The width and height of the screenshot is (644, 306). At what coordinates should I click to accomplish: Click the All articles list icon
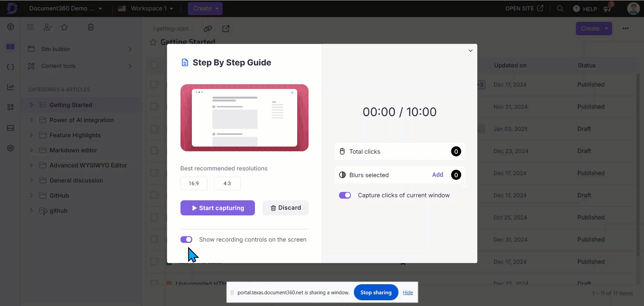click(31, 27)
